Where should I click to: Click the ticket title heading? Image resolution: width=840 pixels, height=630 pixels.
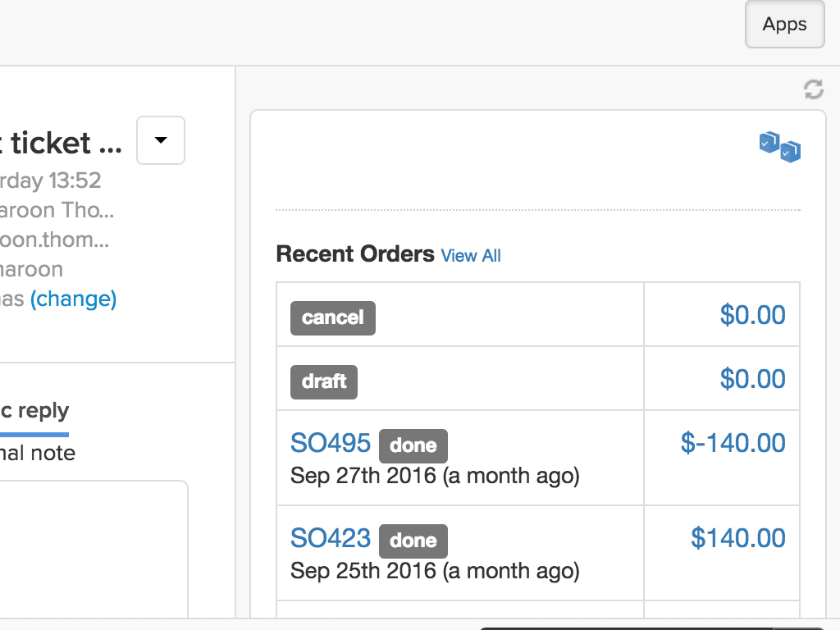pos(62,144)
